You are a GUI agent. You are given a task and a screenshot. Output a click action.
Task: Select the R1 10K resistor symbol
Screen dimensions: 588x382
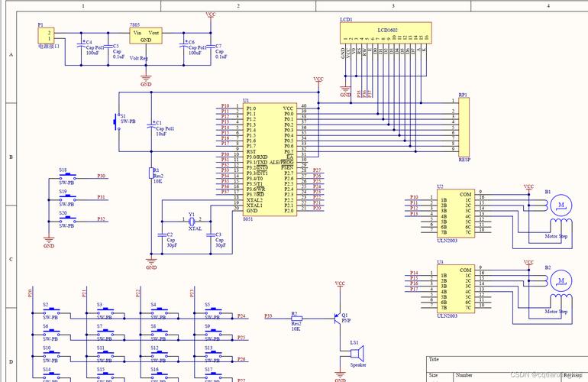151,173
